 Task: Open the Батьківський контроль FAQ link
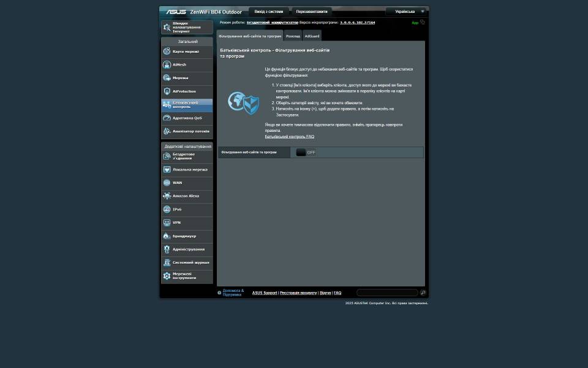click(x=289, y=137)
